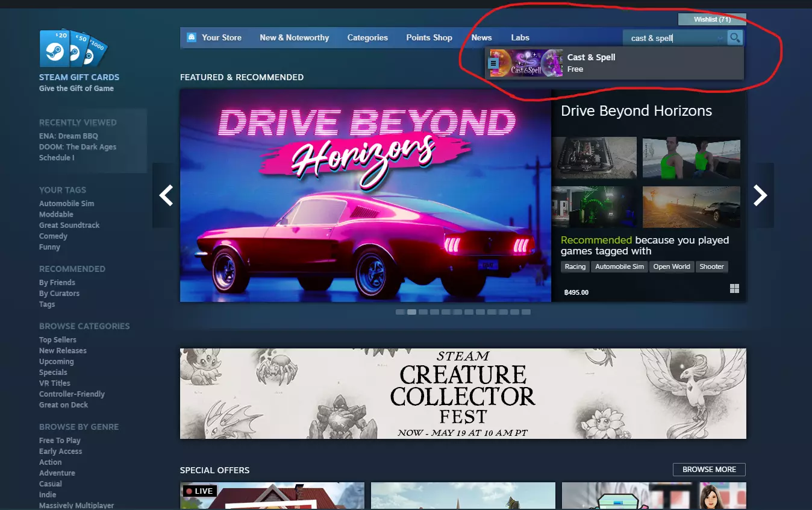Browse VR Titles
The width and height of the screenshot is (812, 510).
[x=55, y=383]
